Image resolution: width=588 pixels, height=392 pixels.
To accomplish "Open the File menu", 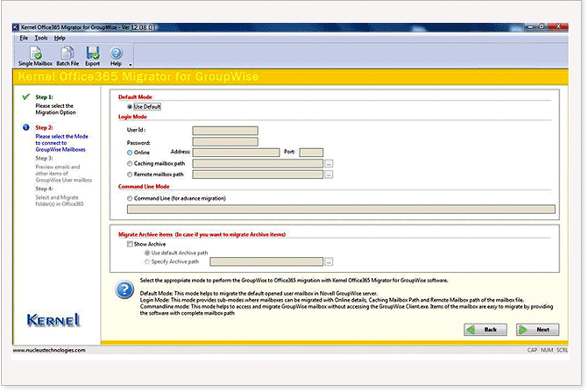I will coord(24,38).
